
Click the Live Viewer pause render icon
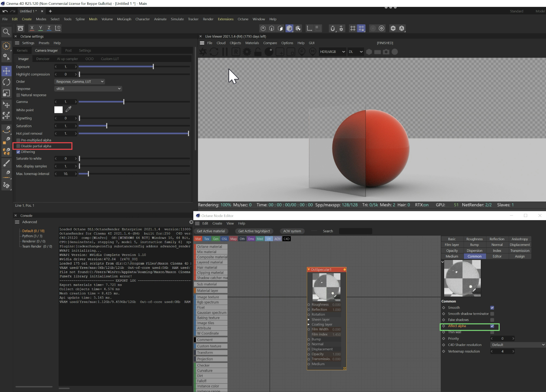pyautogui.click(x=225, y=52)
